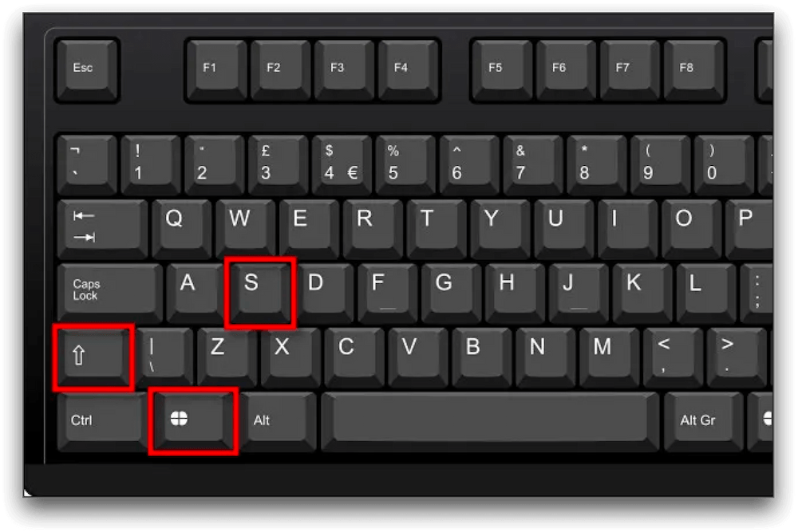Click the Q key
Viewport: 798px width, 532px height.
pos(182,229)
